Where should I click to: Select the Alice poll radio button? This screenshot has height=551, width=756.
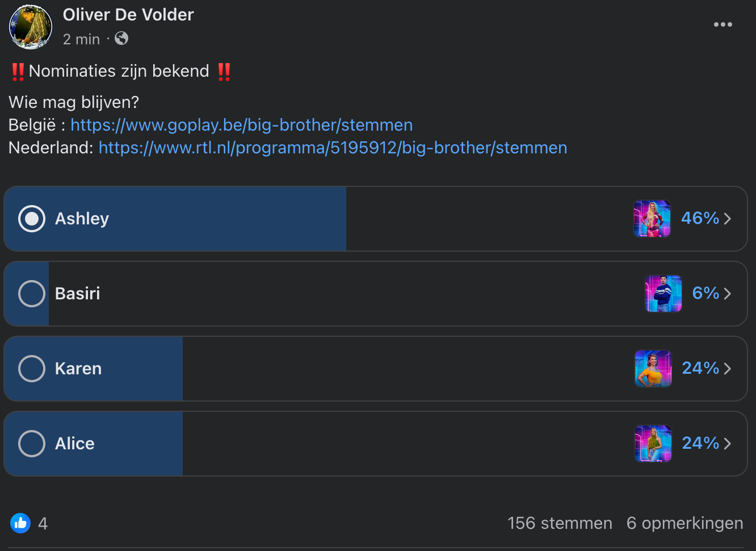32,444
